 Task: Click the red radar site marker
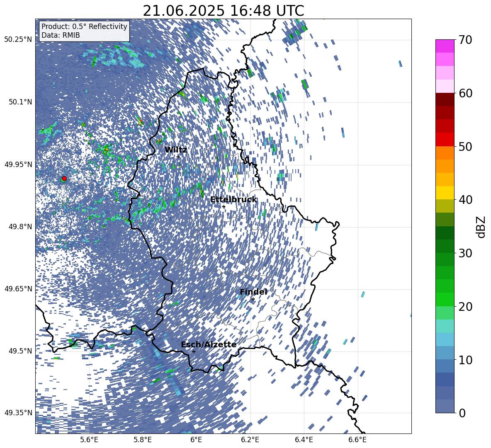point(64,179)
